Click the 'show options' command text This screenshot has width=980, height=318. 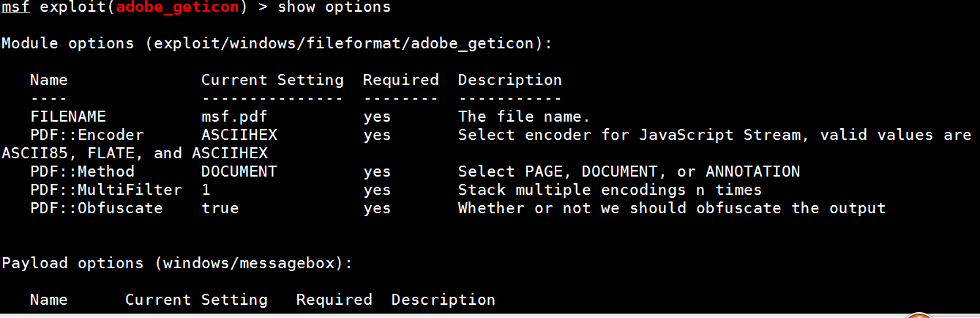(334, 7)
